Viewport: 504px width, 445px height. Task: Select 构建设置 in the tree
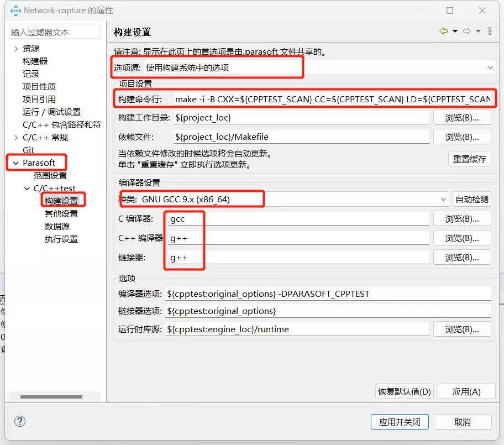[61, 201]
